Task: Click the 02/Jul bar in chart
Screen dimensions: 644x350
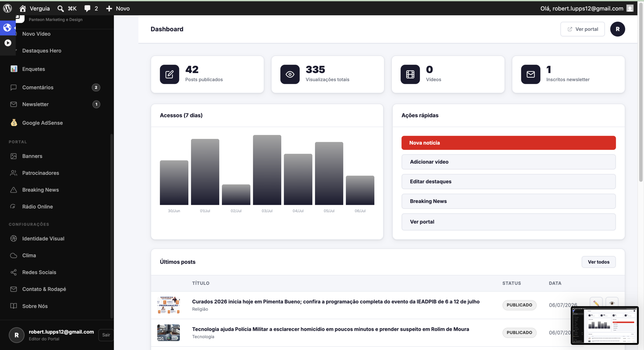Action: (236, 194)
